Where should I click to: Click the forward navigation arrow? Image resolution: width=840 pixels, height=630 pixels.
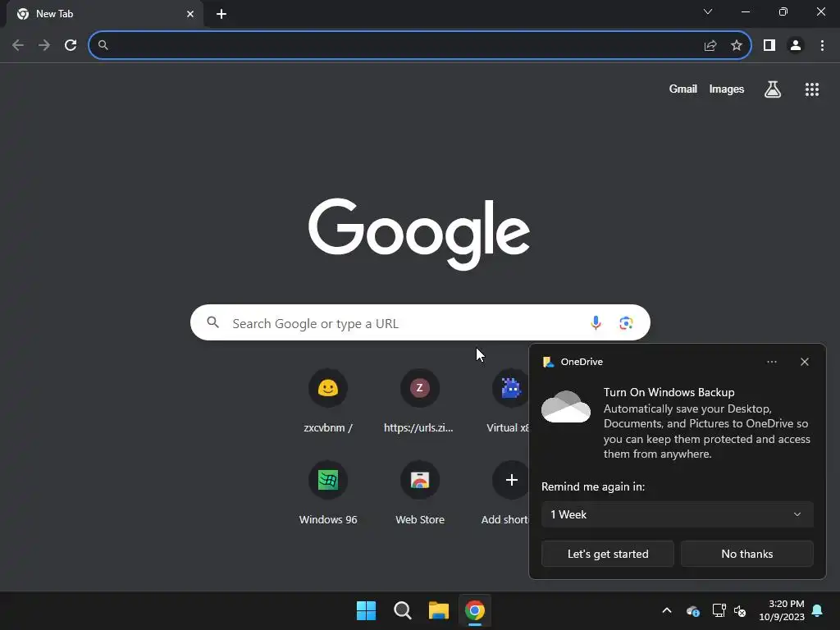[44, 45]
